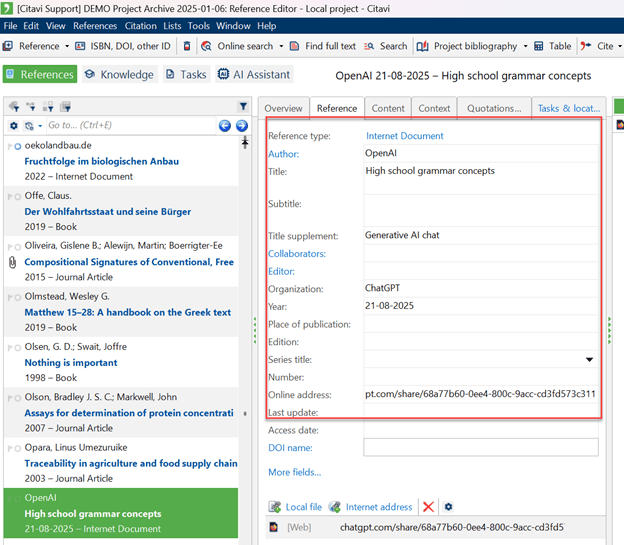
Task: Toggle read status circle for Oliveira reference
Action: click(18, 247)
